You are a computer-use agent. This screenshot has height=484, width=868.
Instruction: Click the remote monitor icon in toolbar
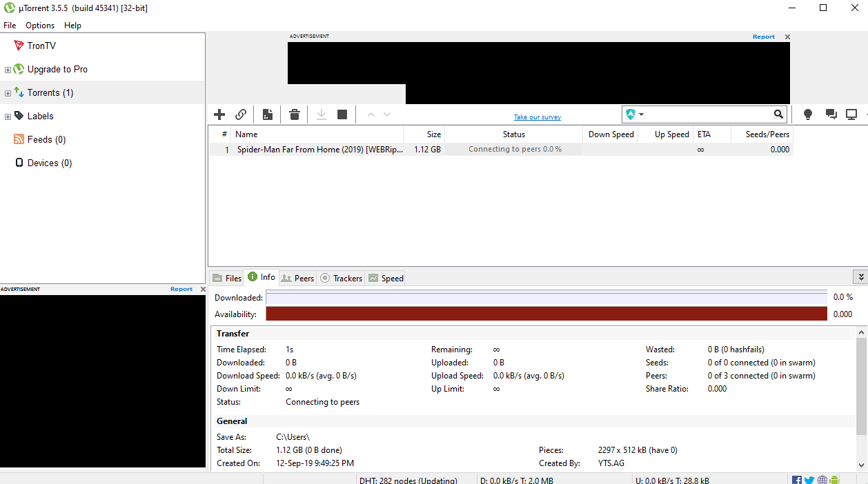point(851,114)
